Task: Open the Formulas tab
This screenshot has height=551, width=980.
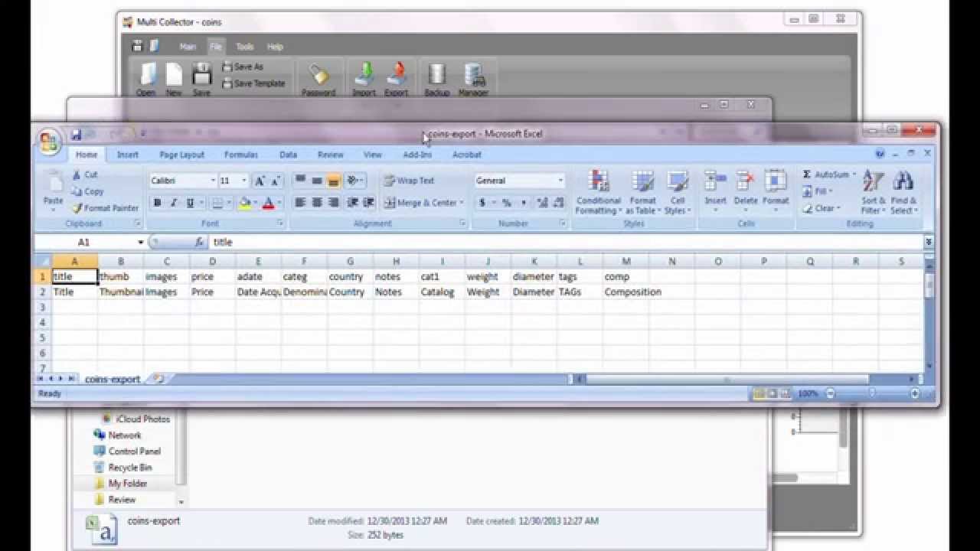Action: pyautogui.click(x=240, y=155)
